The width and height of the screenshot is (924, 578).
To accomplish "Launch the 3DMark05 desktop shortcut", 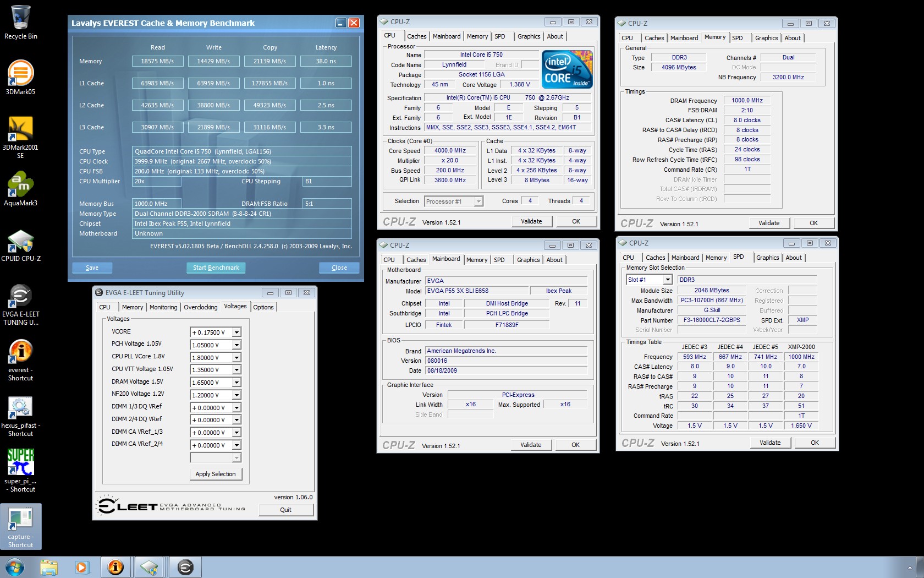I will tap(20, 77).
